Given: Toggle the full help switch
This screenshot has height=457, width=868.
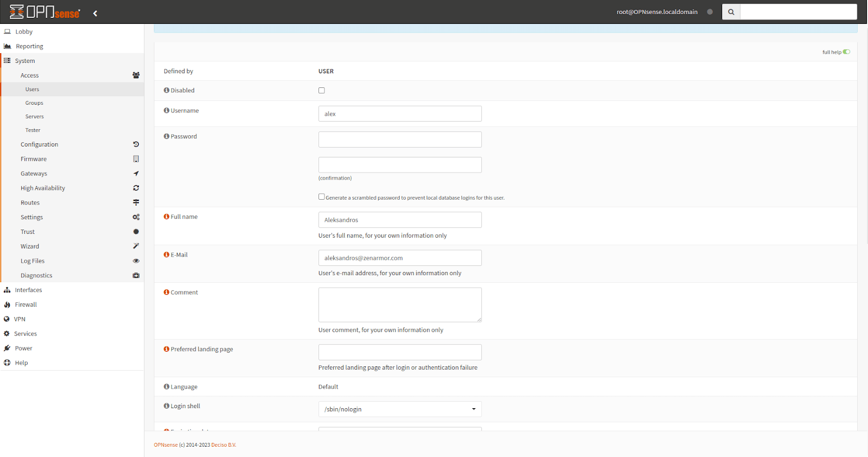Looking at the screenshot, I should (x=846, y=52).
